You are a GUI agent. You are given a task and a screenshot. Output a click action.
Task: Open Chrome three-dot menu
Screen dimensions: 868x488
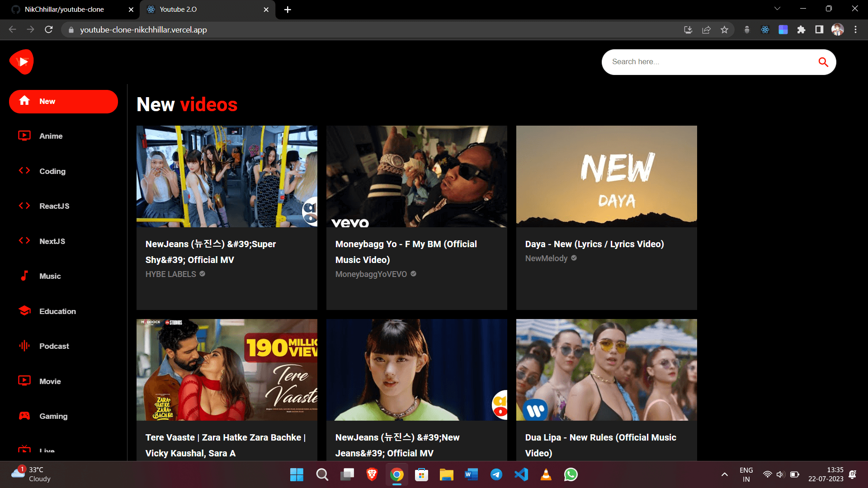855,30
